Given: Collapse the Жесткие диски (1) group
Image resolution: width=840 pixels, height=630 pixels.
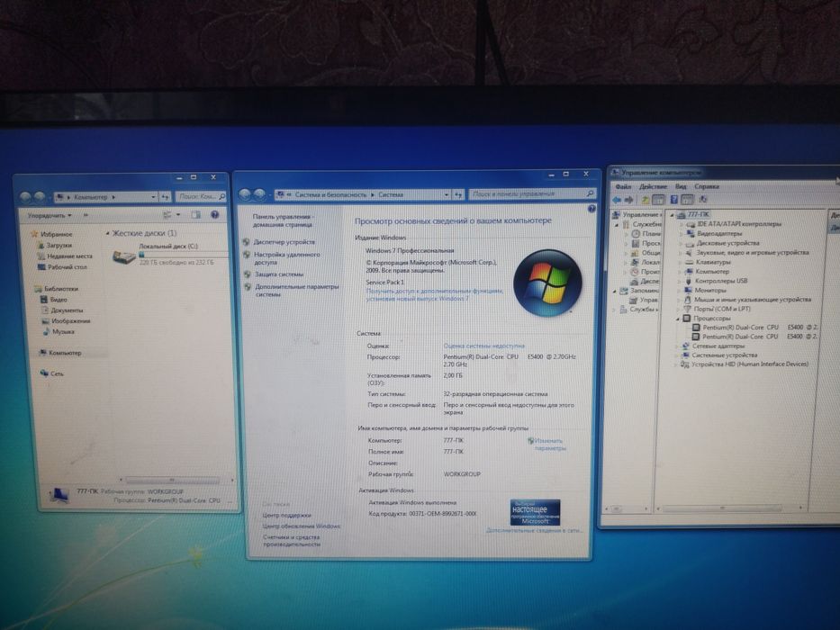Looking at the screenshot, I should coord(108,234).
